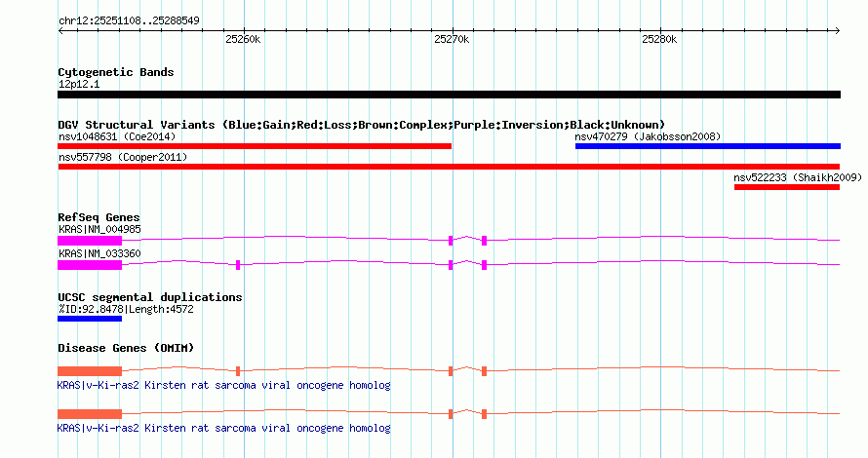The image size is (868, 458).
Task: Select the first OMIM orange gene exon block
Action: [x=90, y=371]
